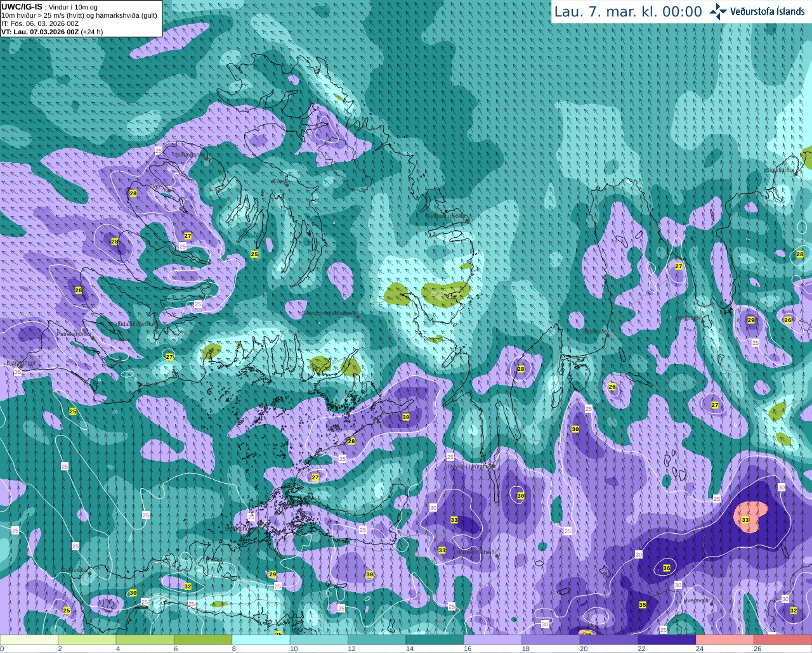Click the yellow 30 marker east of Reykir í Hrútafirði
The height and width of the screenshot is (653, 812).
pyautogui.click(x=521, y=496)
